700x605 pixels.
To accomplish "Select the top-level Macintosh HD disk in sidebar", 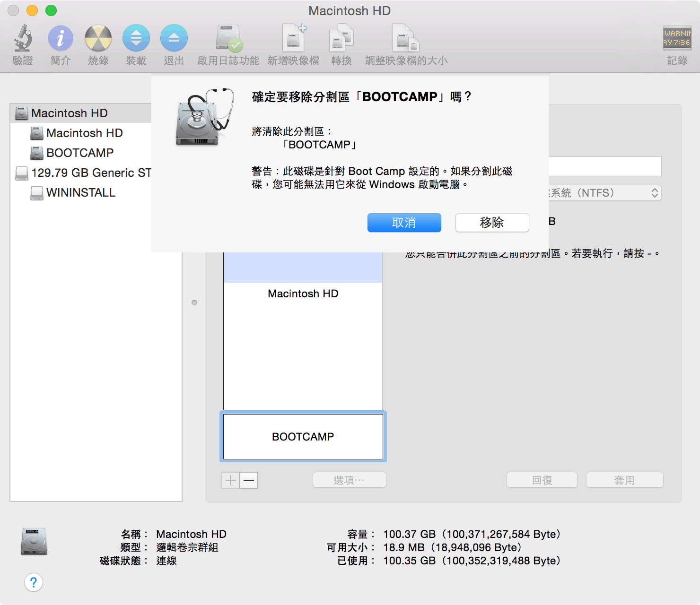I will [x=81, y=113].
